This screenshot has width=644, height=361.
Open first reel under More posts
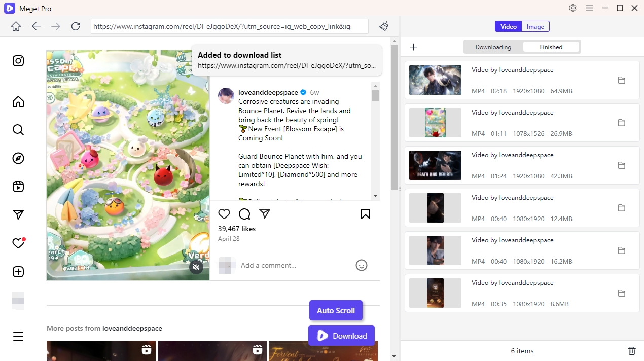[101, 350]
